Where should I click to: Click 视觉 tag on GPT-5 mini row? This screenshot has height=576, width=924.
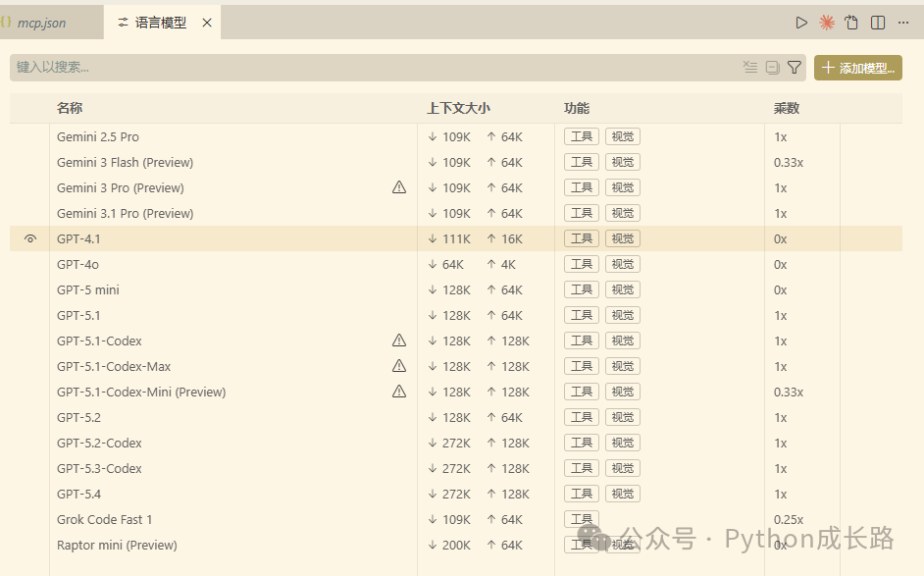pyautogui.click(x=622, y=289)
